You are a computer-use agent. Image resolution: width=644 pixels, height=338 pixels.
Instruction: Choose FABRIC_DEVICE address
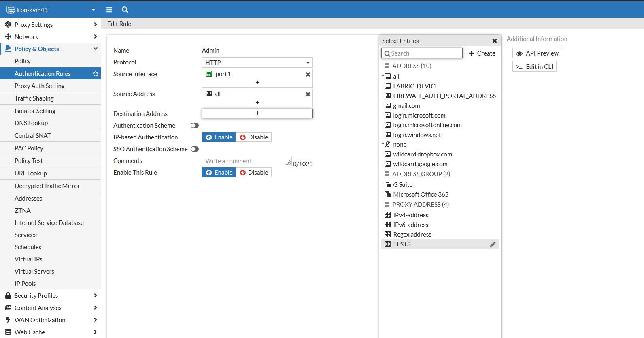pyautogui.click(x=440, y=86)
